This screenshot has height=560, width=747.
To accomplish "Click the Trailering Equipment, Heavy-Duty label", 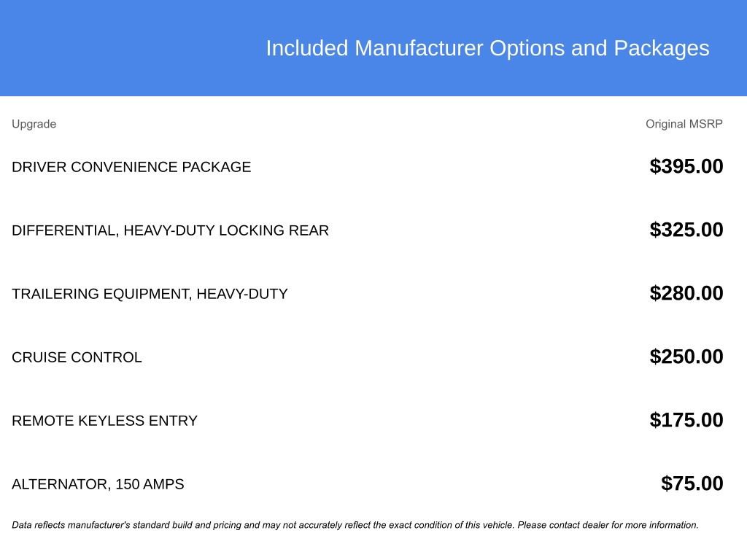I will pos(150,294).
